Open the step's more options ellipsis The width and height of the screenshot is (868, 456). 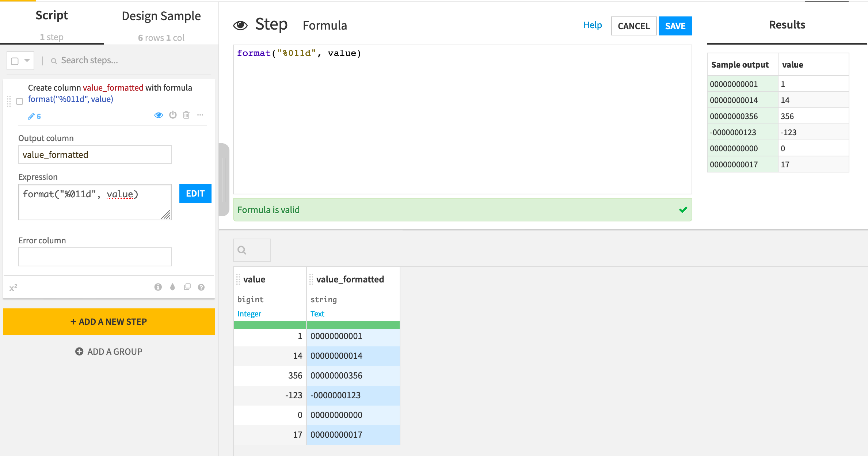click(x=200, y=115)
